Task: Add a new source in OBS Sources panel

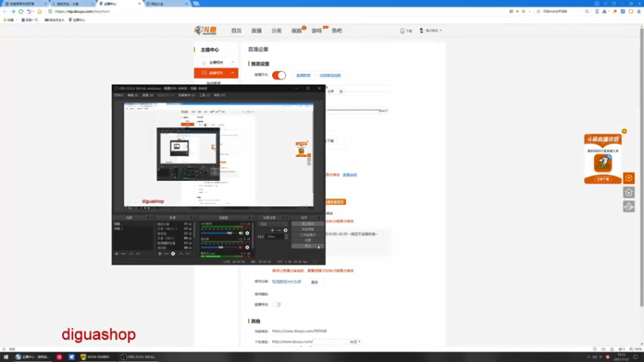Action: (159, 253)
